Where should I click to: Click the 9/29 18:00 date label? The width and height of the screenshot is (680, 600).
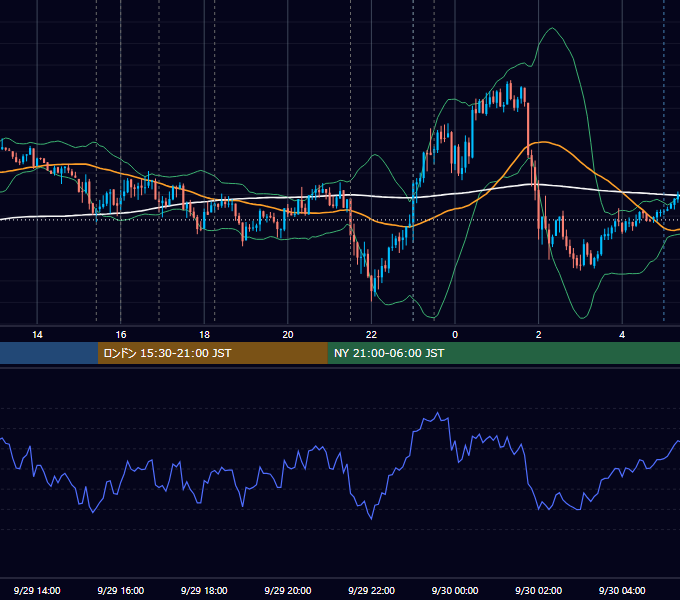point(204,590)
